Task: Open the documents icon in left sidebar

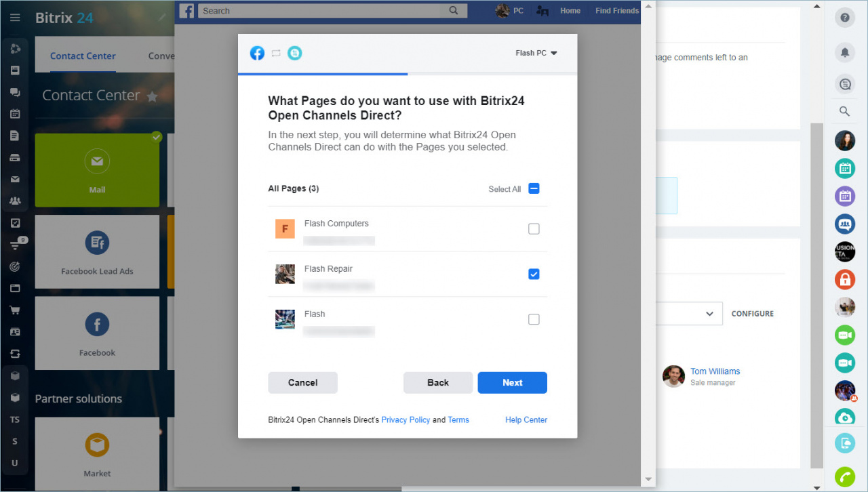Action: click(x=15, y=136)
